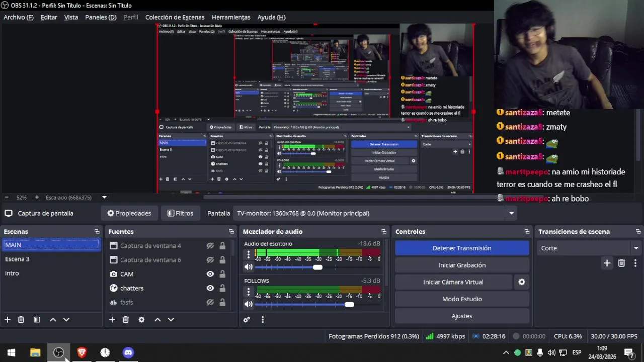The height and width of the screenshot is (362, 644).
Task: Undock the Controles panel
Action: click(527, 232)
